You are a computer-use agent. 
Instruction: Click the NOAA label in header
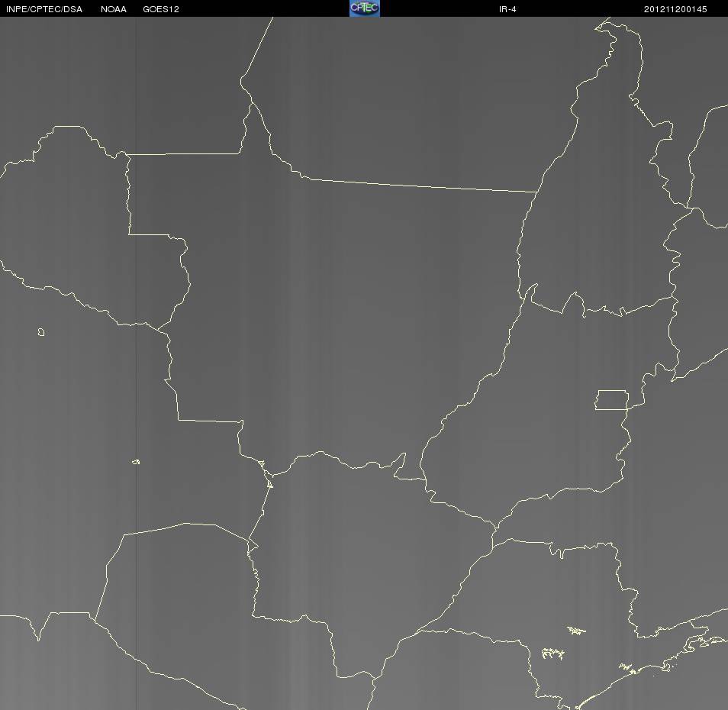(113, 9)
